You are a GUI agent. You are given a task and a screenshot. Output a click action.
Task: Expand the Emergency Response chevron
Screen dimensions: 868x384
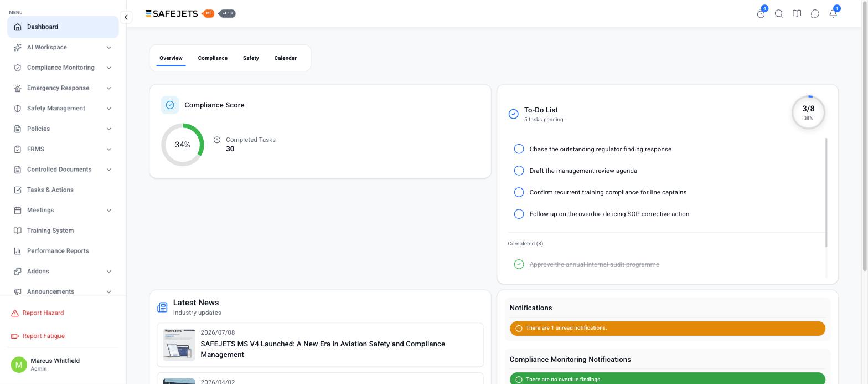pyautogui.click(x=109, y=88)
